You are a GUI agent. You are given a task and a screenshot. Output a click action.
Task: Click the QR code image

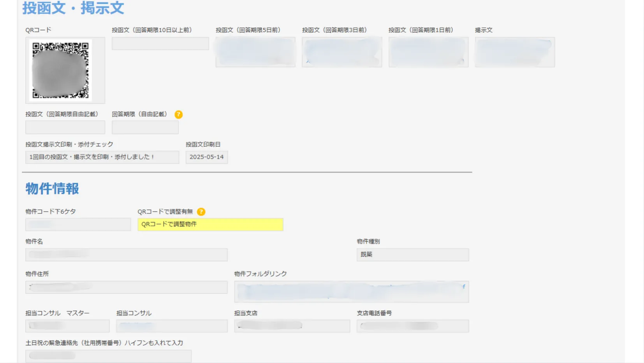tap(60, 70)
